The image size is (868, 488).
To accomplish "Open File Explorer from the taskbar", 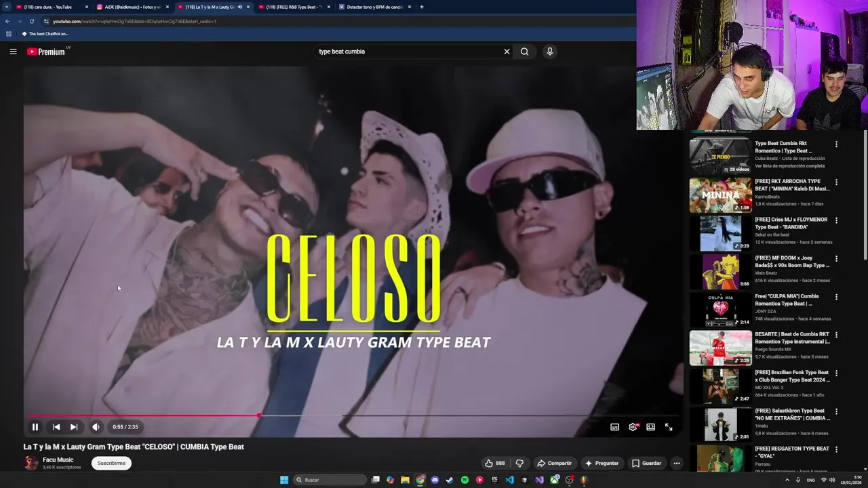I will (x=405, y=480).
